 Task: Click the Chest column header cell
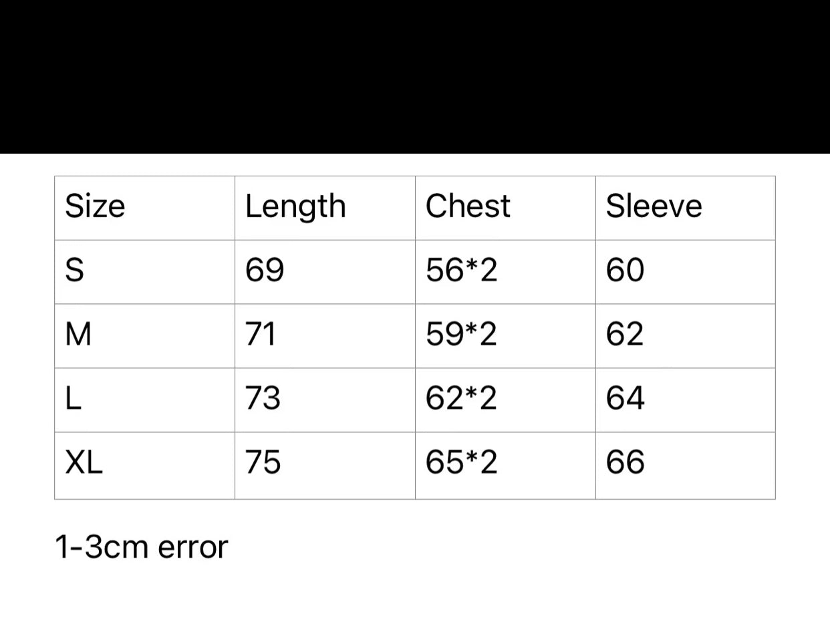coord(468,206)
